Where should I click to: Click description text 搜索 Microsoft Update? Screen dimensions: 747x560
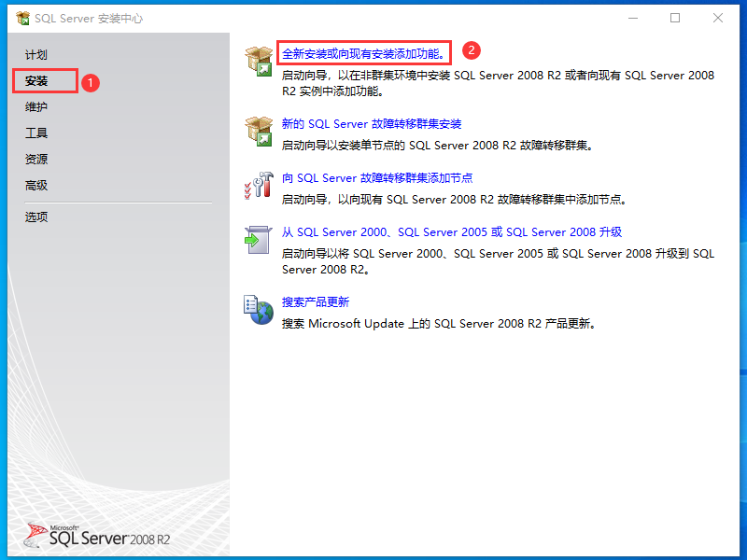tap(438, 324)
